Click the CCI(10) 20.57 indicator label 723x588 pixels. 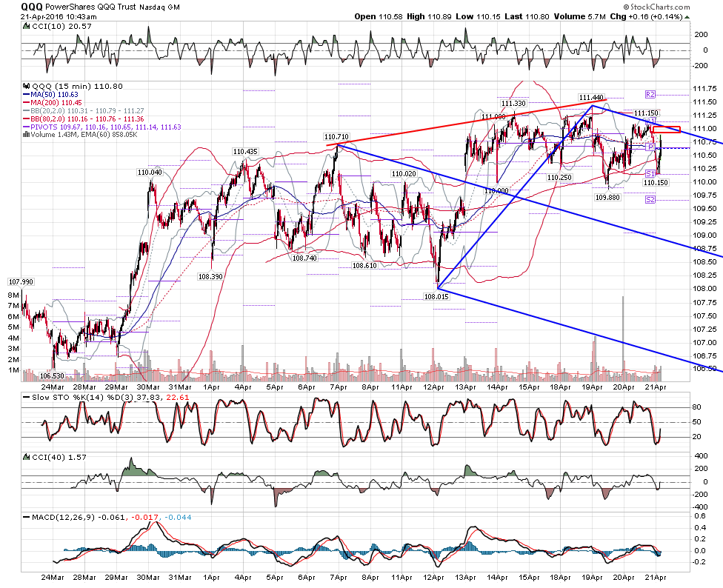click(x=61, y=27)
